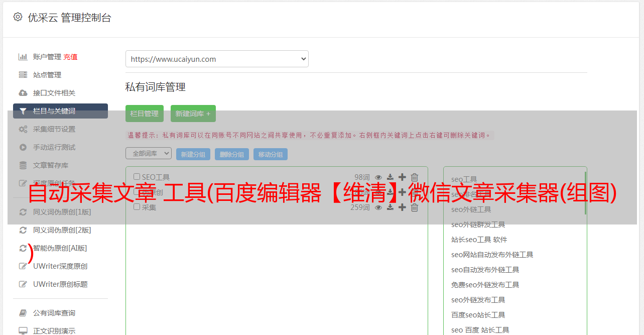The image size is (644, 335).
Task: Click the 栏目管理 button
Action: coord(145,114)
